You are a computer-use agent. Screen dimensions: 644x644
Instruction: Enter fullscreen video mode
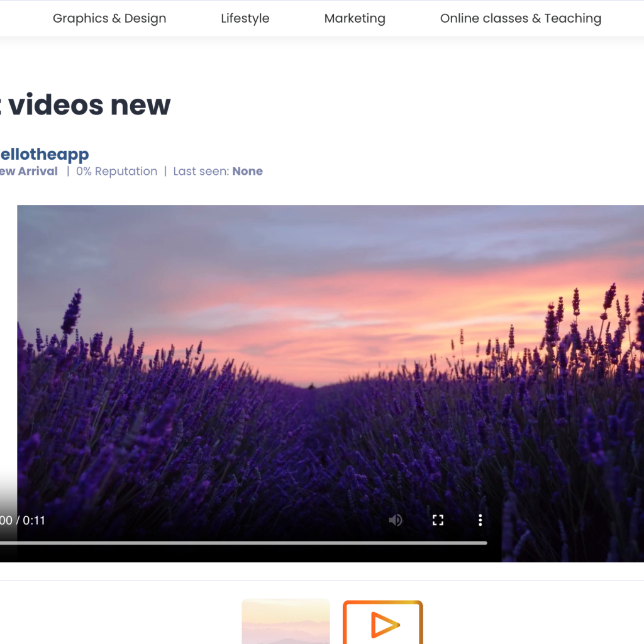coord(438,520)
